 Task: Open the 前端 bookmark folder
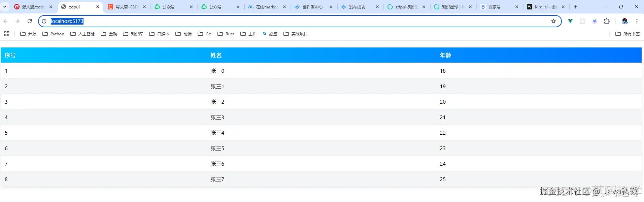(183, 34)
